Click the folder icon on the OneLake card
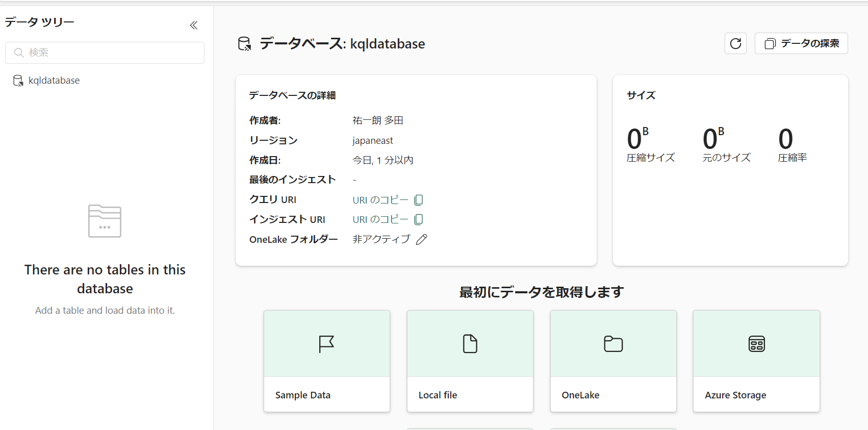The height and width of the screenshot is (430, 868). pos(614,344)
